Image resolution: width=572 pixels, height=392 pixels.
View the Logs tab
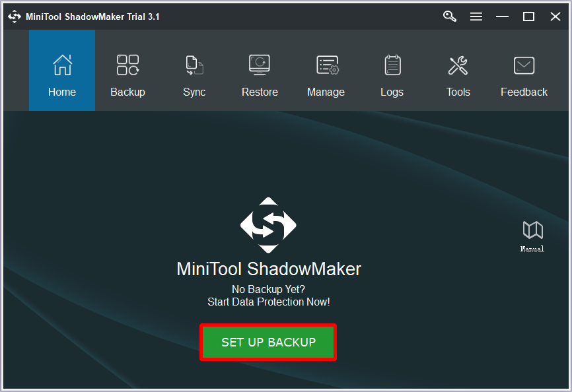392,71
